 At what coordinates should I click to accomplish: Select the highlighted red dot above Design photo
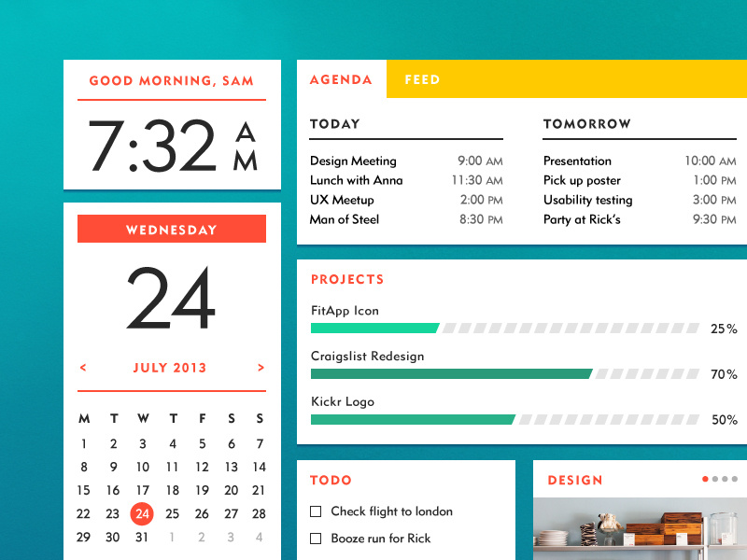tap(705, 479)
